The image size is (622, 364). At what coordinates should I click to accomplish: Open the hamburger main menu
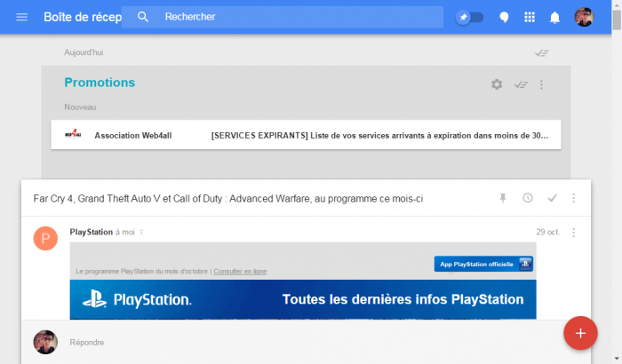(x=22, y=17)
